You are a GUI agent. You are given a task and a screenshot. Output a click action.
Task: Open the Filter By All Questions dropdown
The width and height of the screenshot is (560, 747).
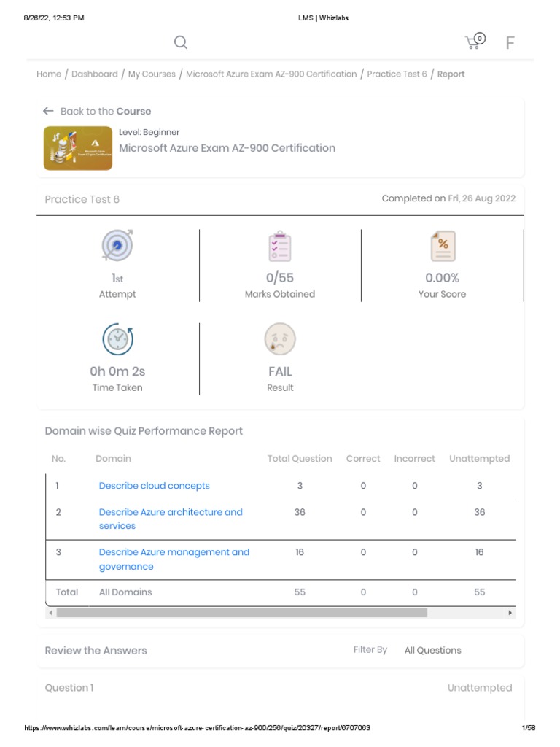(x=433, y=650)
